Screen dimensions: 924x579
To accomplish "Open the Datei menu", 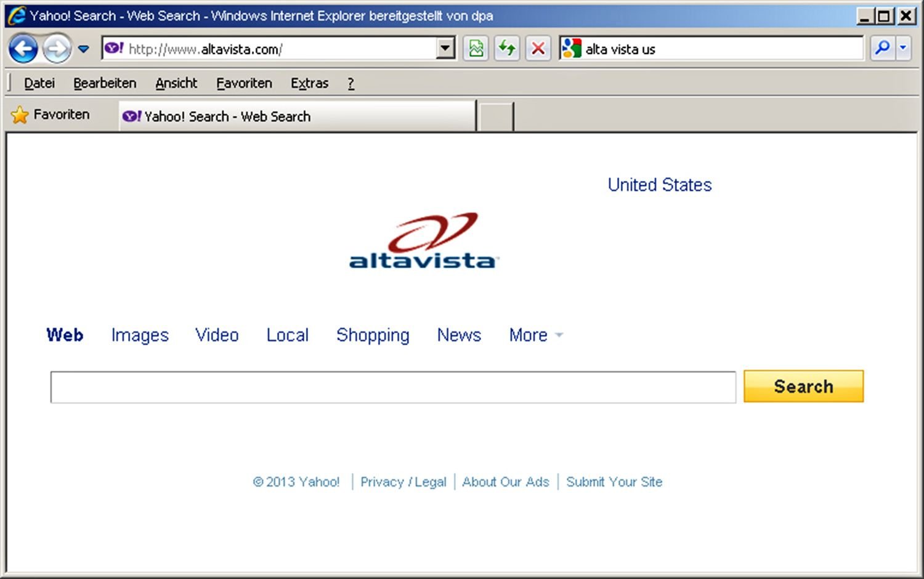I will click(x=39, y=83).
